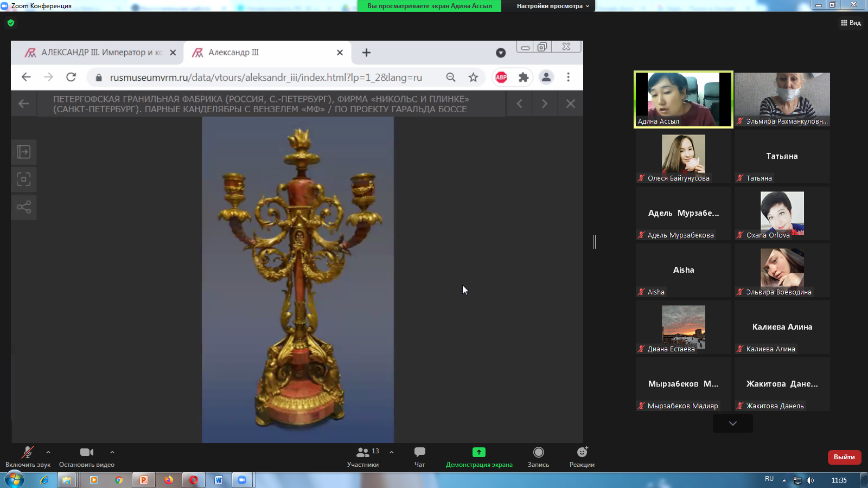Click the Калиева Алина participant tile
This screenshot has height=488, width=868.
click(x=782, y=327)
